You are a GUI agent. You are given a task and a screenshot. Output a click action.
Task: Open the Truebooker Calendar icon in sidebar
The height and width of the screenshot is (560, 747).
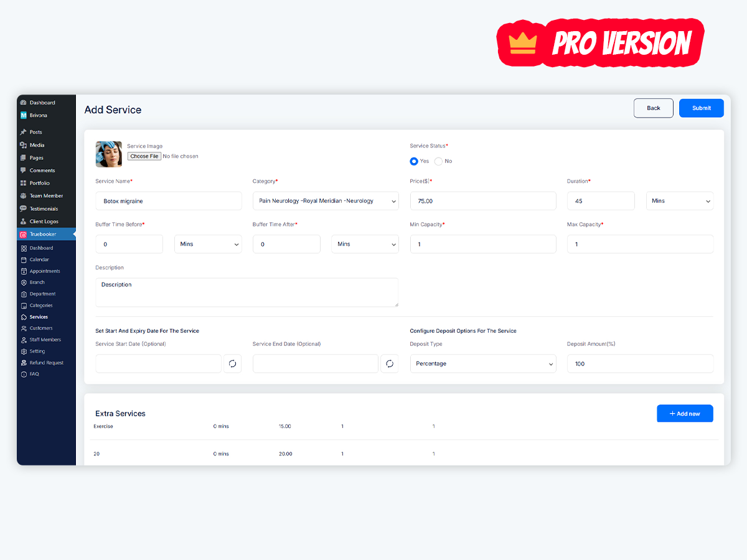[25, 259]
